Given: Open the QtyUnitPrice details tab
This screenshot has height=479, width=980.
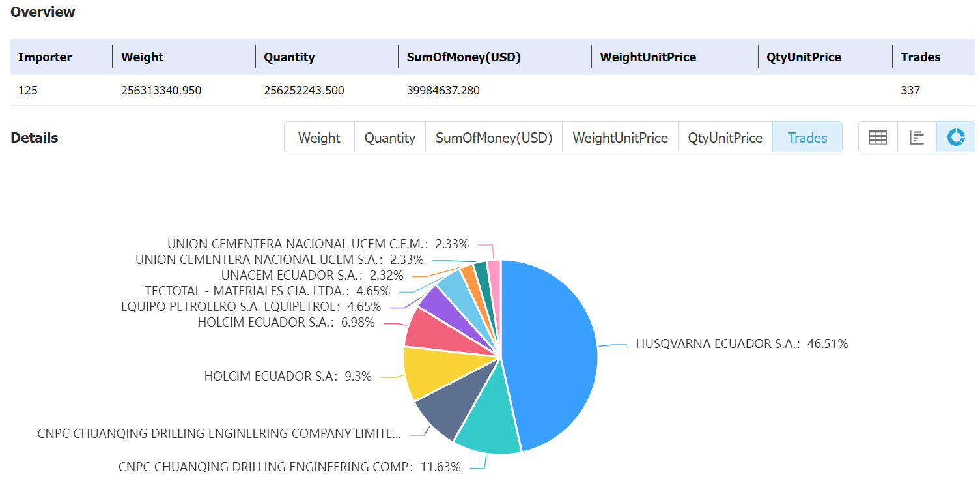Looking at the screenshot, I should tap(725, 138).
